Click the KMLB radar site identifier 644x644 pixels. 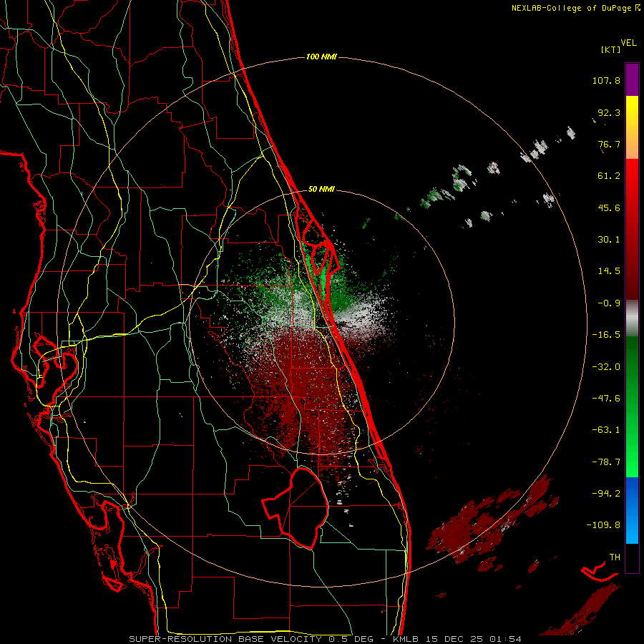click(x=404, y=639)
